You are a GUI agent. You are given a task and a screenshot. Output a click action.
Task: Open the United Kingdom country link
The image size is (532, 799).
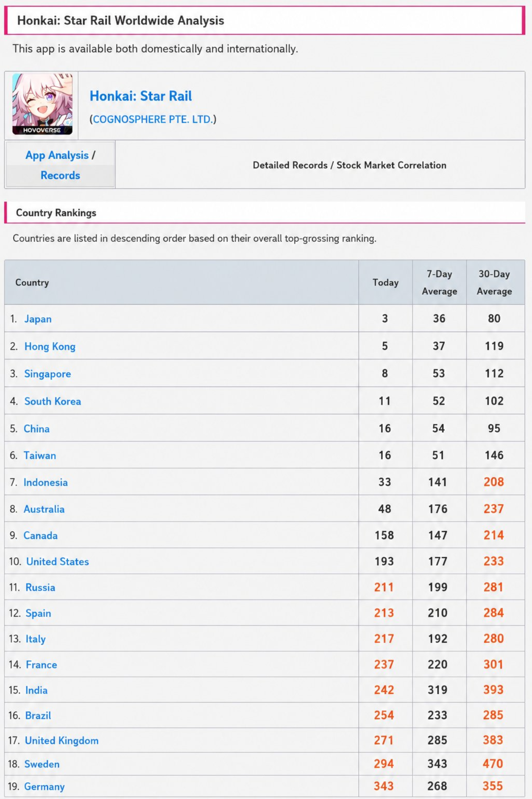click(x=61, y=740)
